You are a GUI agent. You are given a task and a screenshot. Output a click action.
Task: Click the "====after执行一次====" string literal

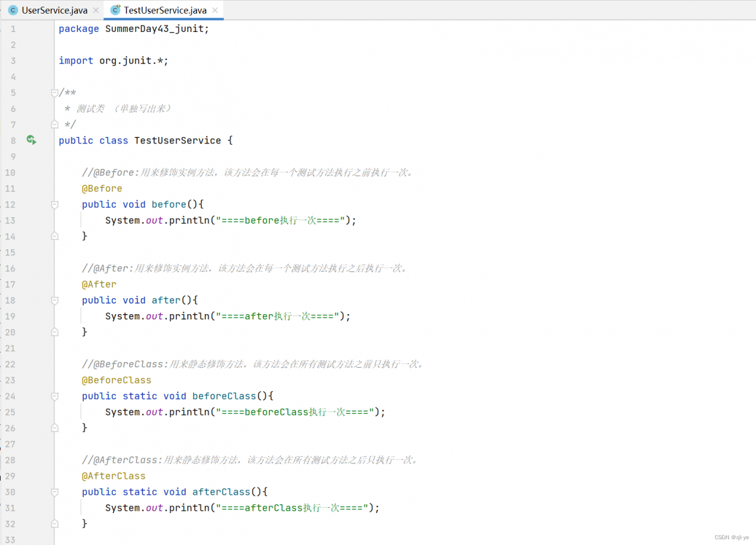coord(278,316)
